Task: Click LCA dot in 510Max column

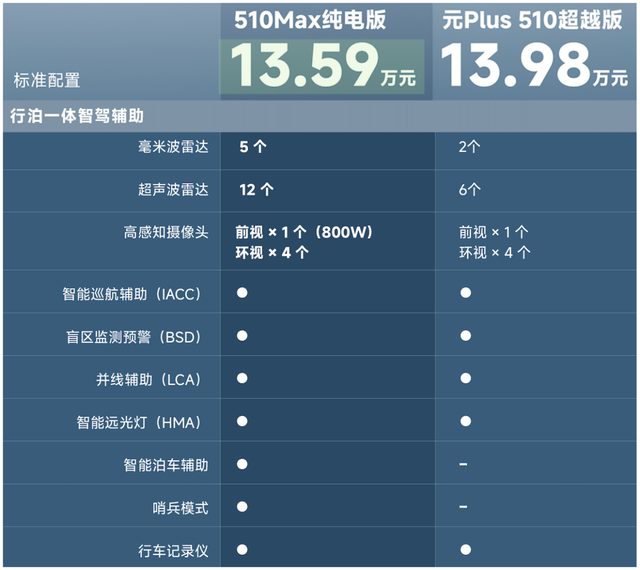Action: pos(242,378)
